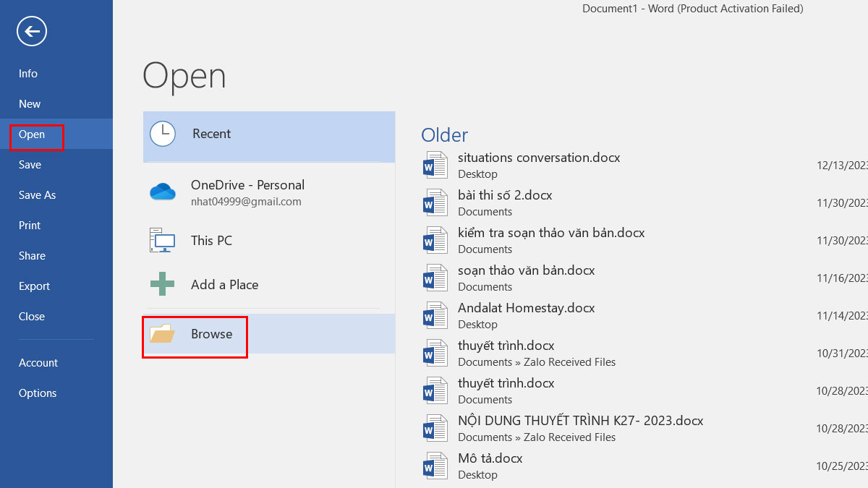Choose Save As in the sidebar
The width and height of the screenshot is (868, 488).
point(37,195)
